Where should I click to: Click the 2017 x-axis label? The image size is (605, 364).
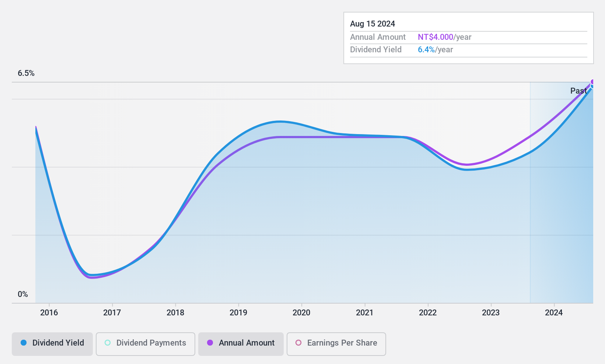tap(112, 313)
